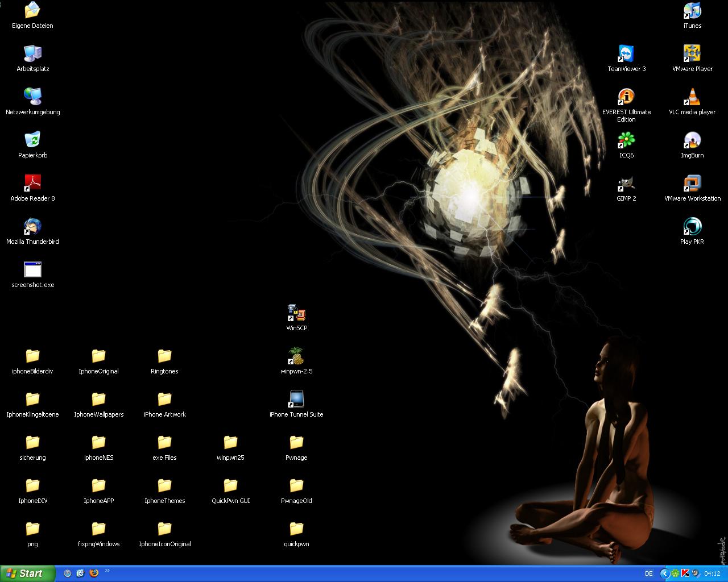Select the IphoneThemes folder
This screenshot has height=582, width=728.
coord(164,485)
